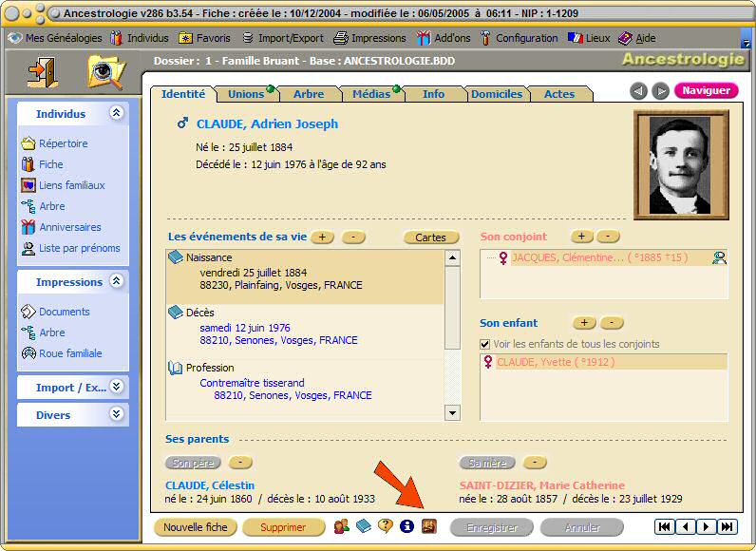This screenshot has width=756, height=551.
Task: Expand the Import / Ex... sidebar panel
Action: (116, 388)
